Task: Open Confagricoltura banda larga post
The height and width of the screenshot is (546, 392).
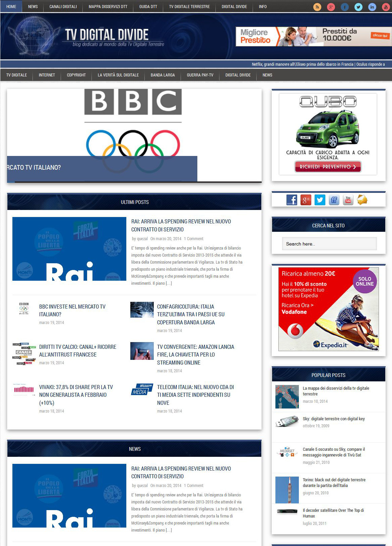Action: 191,315
